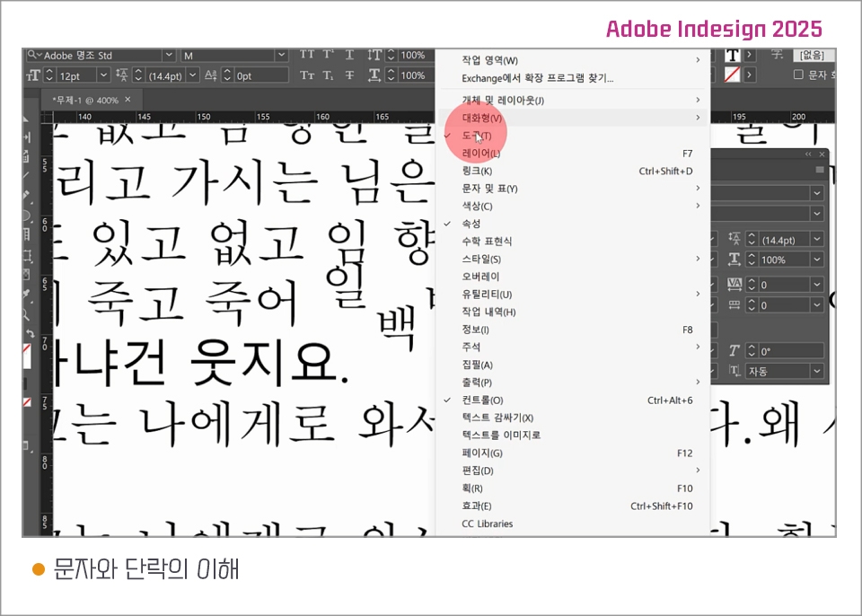Click the text fill color T swatch

tap(732, 55)
